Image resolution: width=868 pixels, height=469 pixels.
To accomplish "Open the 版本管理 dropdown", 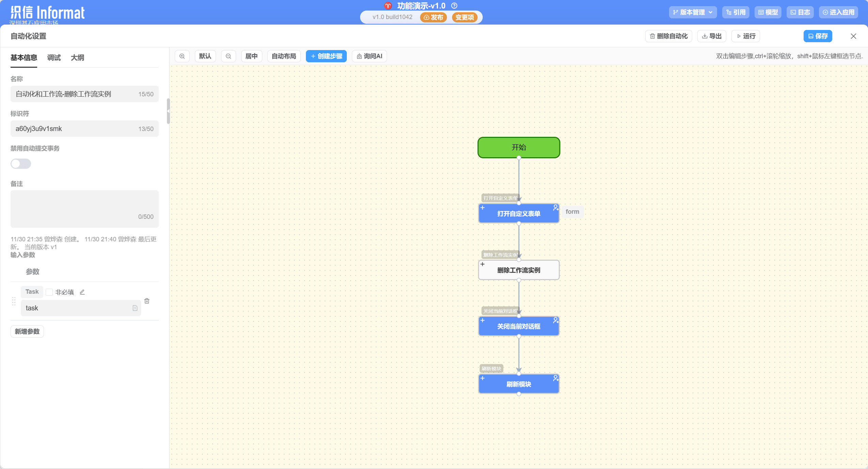I will pyautogui.click(x=693, y=12).
